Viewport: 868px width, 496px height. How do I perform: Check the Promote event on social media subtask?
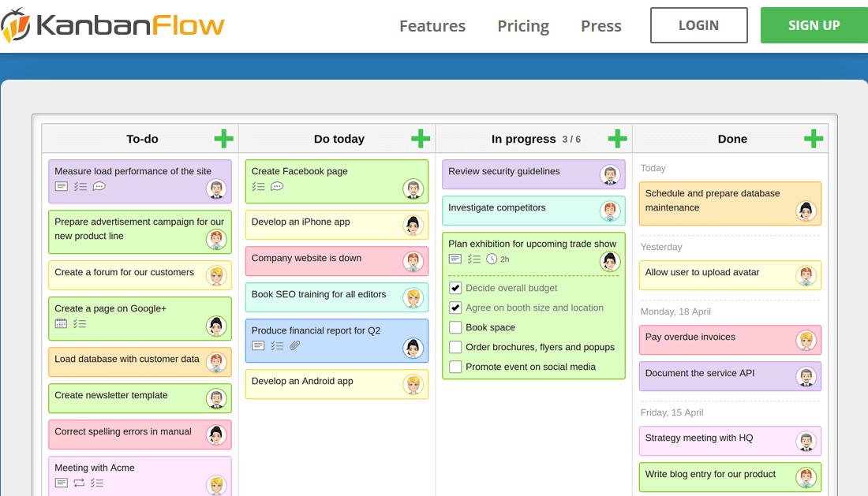tap(455, 366)
